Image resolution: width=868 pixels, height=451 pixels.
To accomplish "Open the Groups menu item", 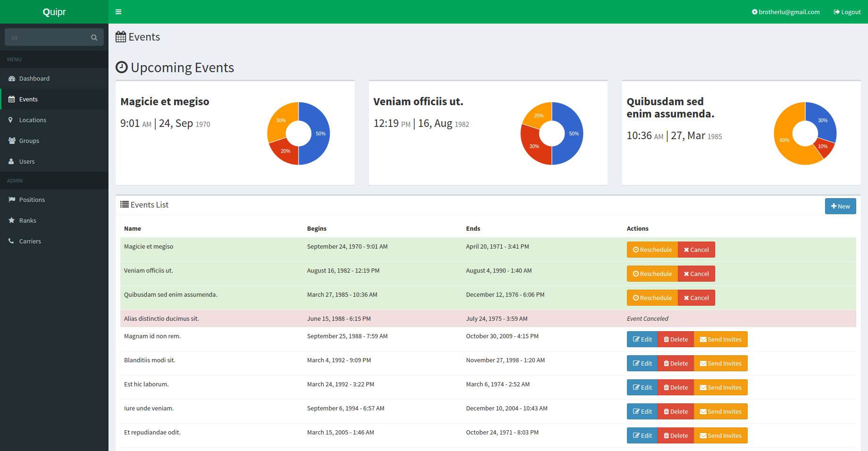I will pyautogui.click(x=54, y=141).
